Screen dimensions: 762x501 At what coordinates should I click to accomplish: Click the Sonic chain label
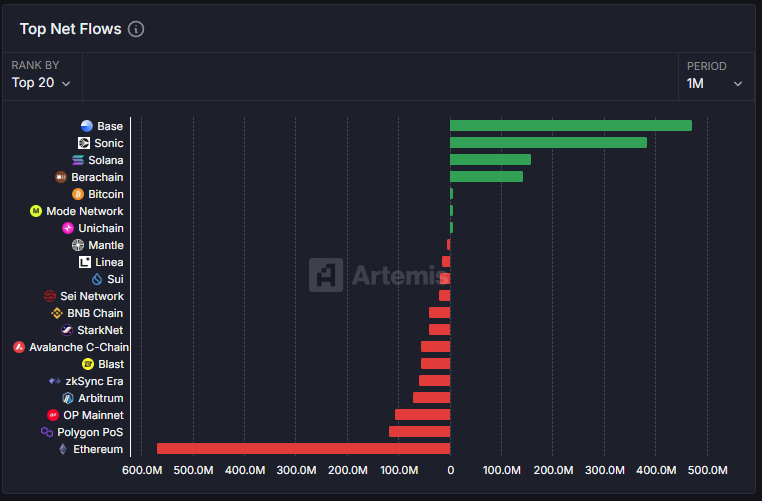pos(109,143)
